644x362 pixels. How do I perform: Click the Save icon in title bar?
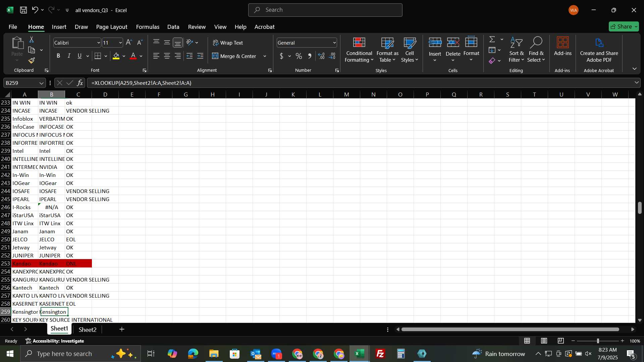(23, 10)
